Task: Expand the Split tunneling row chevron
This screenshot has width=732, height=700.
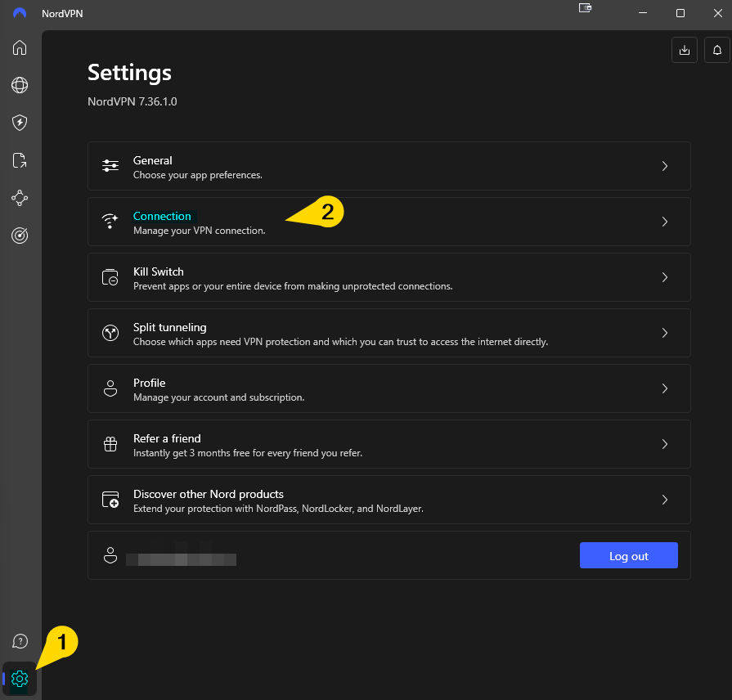Action: (665, 333)
